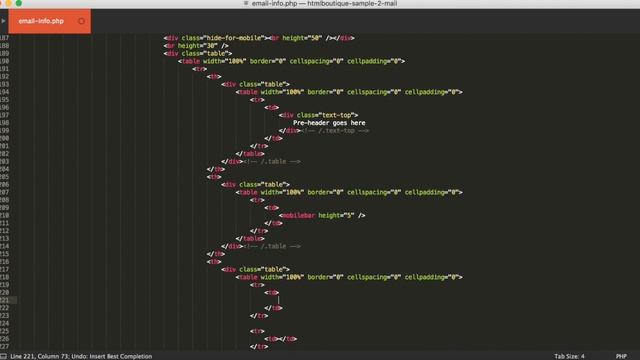
Task: Click the highlighted gutter line number 221
Action: point(4,300)
